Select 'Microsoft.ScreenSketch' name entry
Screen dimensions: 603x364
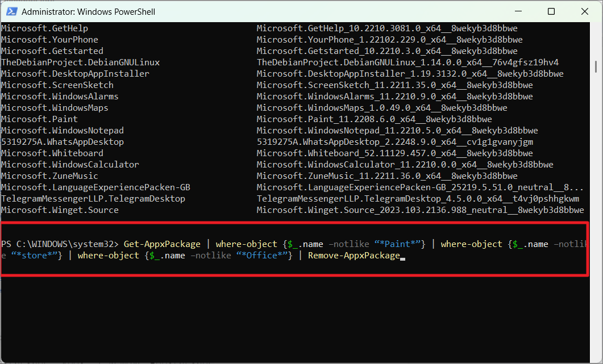[x=57, y=85]
